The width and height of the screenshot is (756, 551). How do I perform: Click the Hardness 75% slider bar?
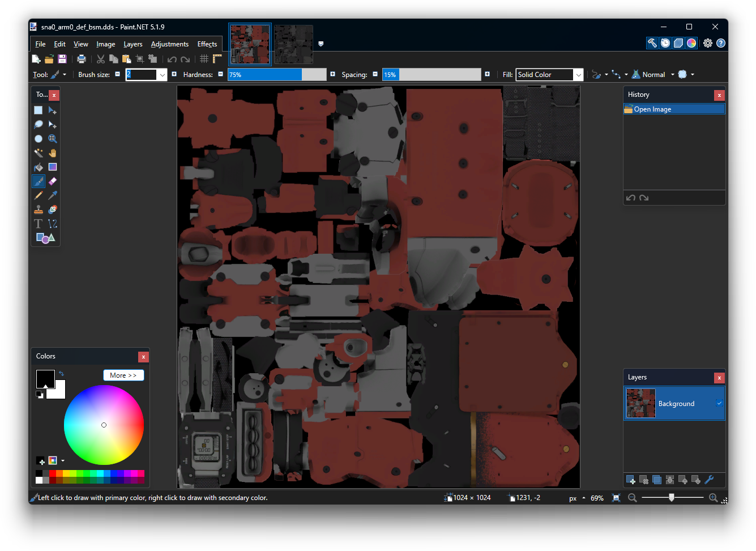pyautogui.click(x=277, y=75)
